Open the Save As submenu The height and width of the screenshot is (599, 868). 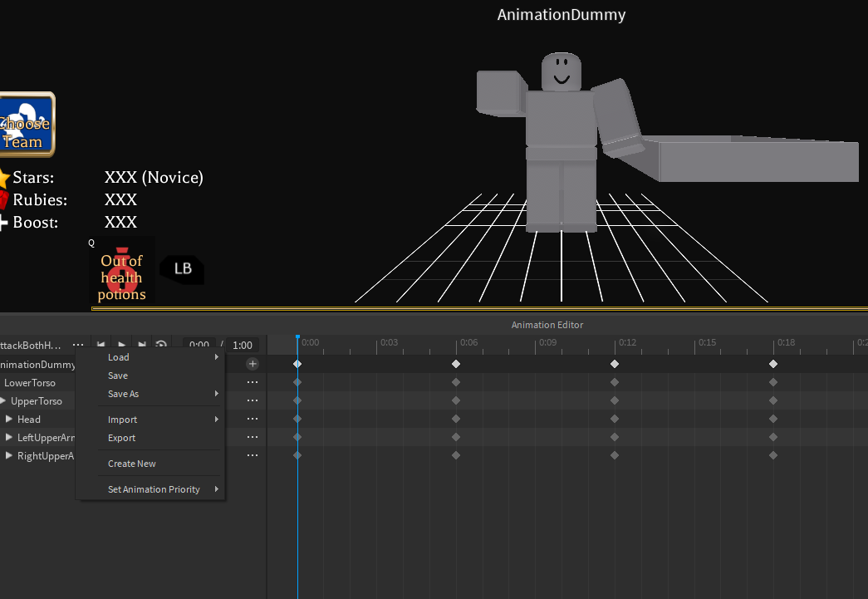pyautogui.click(x=150, y=394)
